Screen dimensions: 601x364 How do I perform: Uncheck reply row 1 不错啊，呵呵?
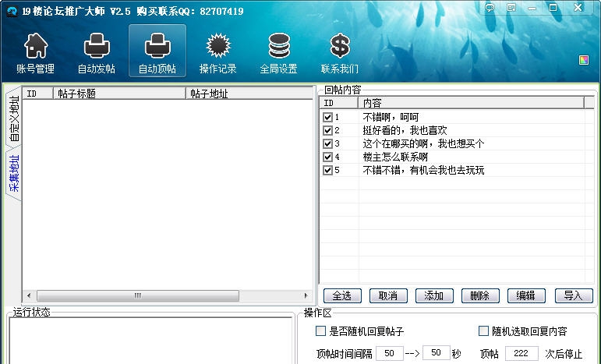pyautogui.click(x=327, y=117)
